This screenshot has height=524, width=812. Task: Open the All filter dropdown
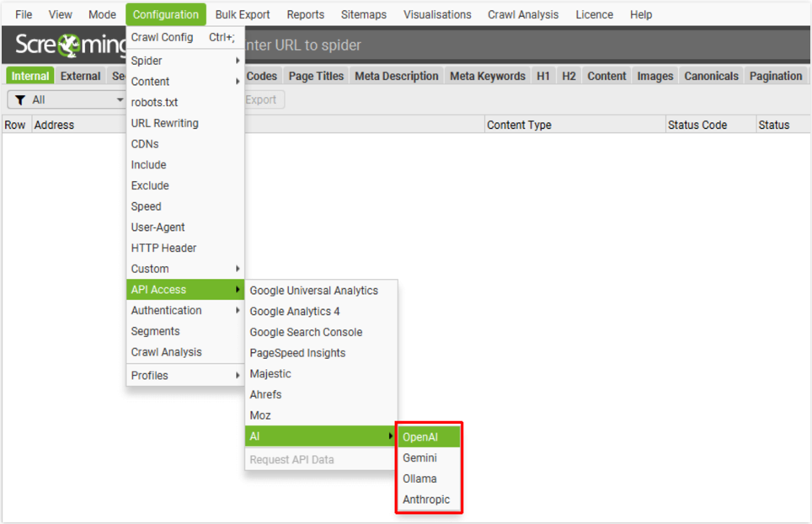pyautogui.click(x=67, y=100)
